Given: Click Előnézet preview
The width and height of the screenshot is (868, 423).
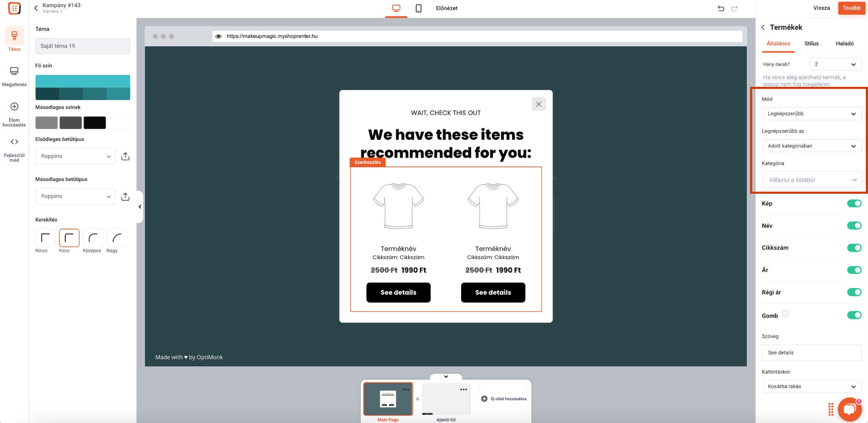Looking at the screenshot, I should 447,8.
